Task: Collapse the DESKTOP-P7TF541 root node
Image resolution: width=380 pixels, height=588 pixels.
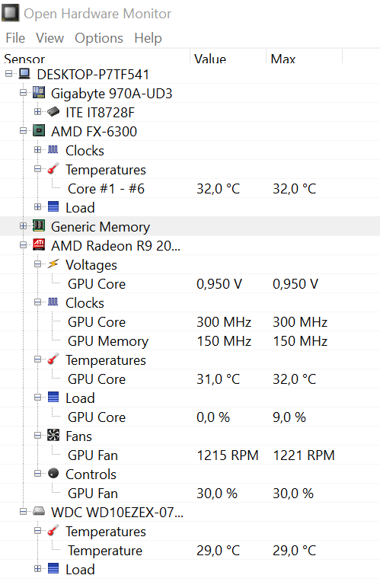Action: tap(8, 74)
